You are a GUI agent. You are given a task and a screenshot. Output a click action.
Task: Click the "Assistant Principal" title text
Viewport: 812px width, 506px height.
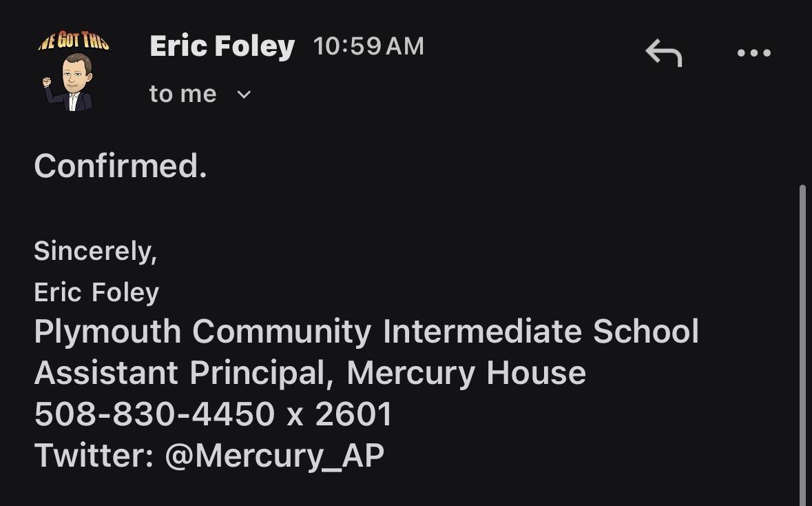(x=179, y=373)
